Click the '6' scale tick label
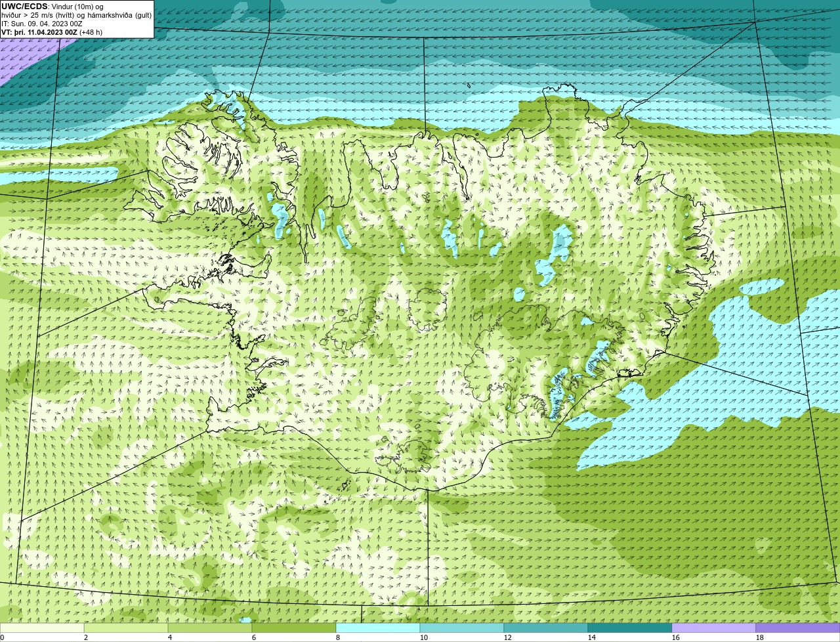The height and width of the screenshot is (642, 840). tap(254, 637)
